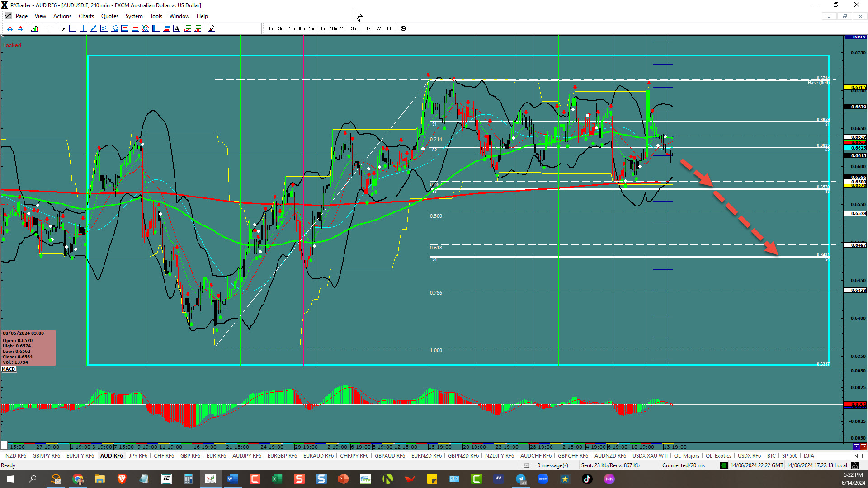Switch to the BTC tab
Image resolution: width=868 pixels, height=488 pixels.
(x=771, y=456)
